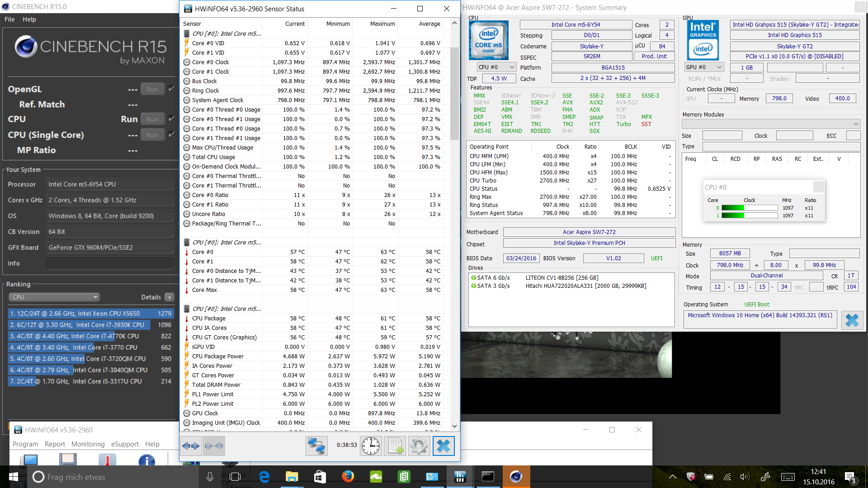Image resolution: width=868 pixels, height=488 pixels.
Task: Click blue X button in System Summary
Action: tap(852, 320)
